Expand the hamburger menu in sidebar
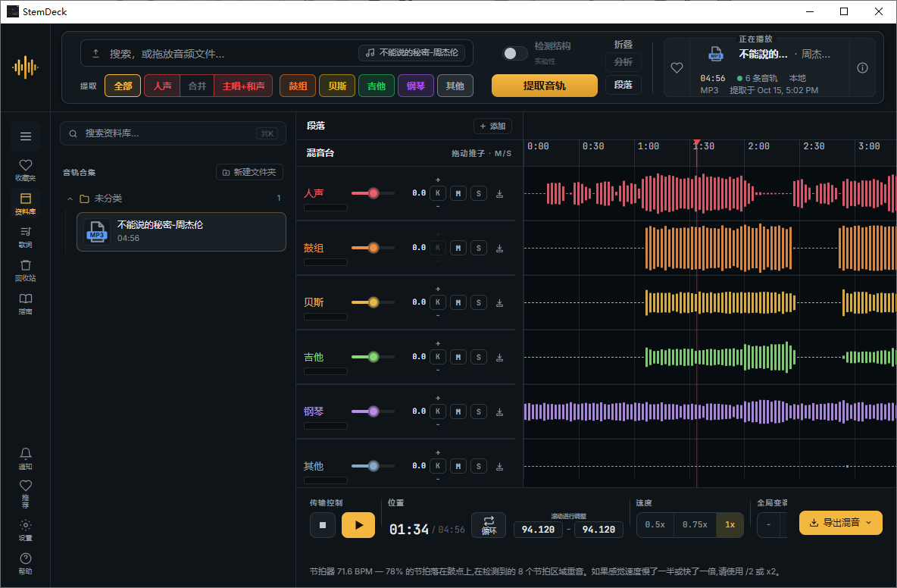The image size is (897, 588). click(x=25, y=136)
